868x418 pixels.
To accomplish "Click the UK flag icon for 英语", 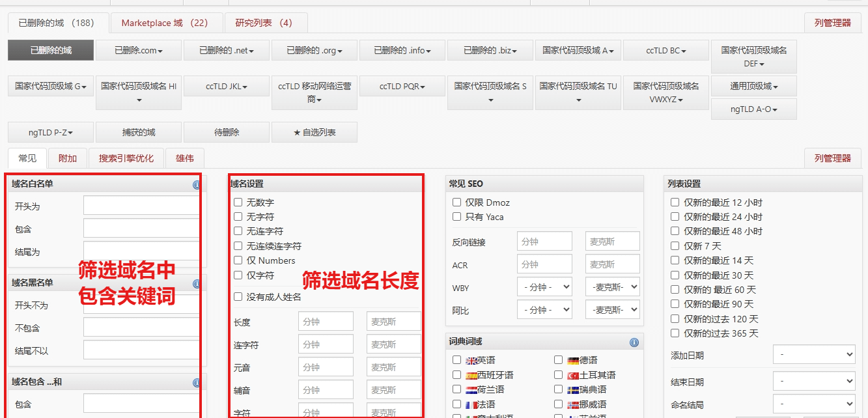I will click(x=472, y=361).
